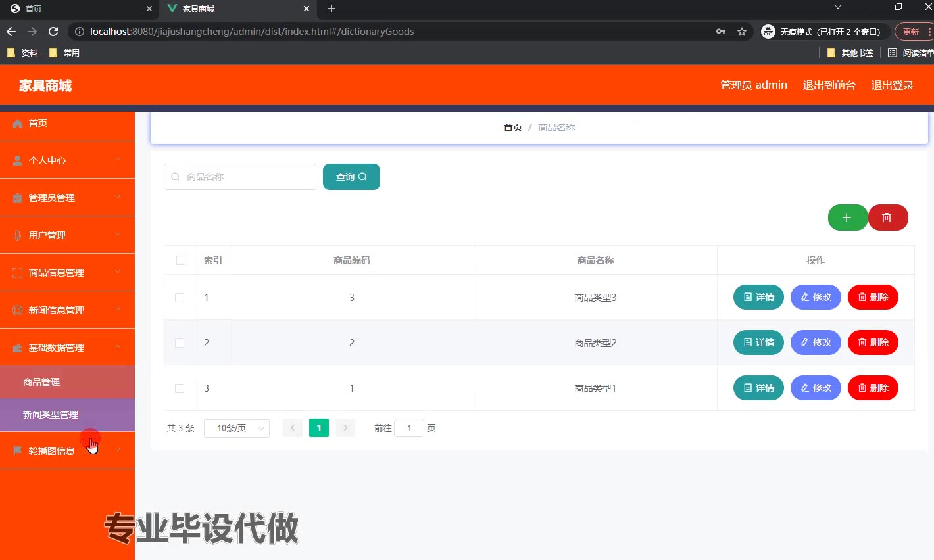934x560 pixels.
Task: Open 详情 for 商品类型2
Action: pyautogui.click(x=758, y=342)
